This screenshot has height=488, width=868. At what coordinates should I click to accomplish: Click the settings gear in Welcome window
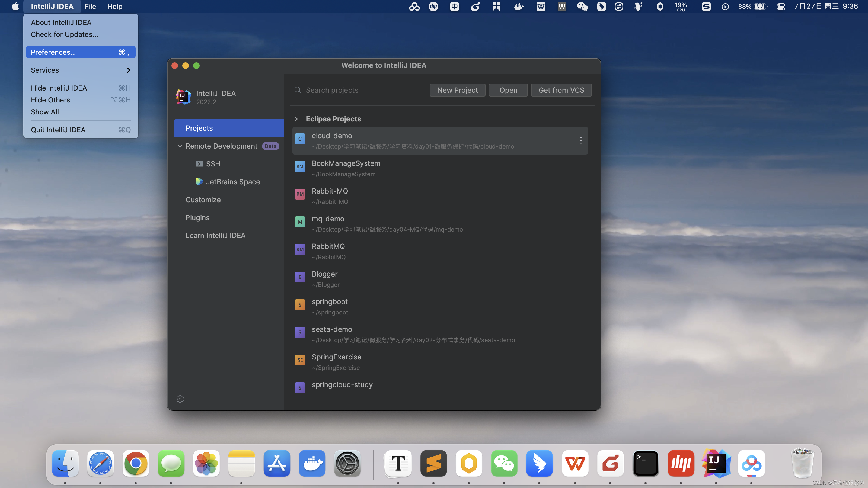pyautogui.click(x=180, y=399)
